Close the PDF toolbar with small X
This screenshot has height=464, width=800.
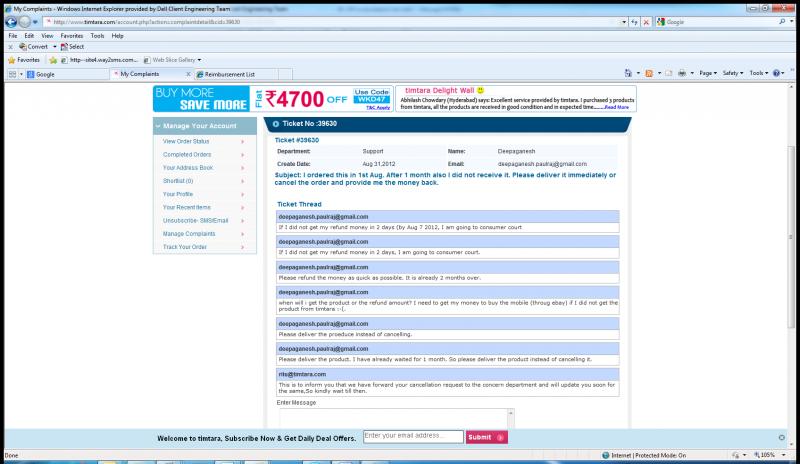10,47
